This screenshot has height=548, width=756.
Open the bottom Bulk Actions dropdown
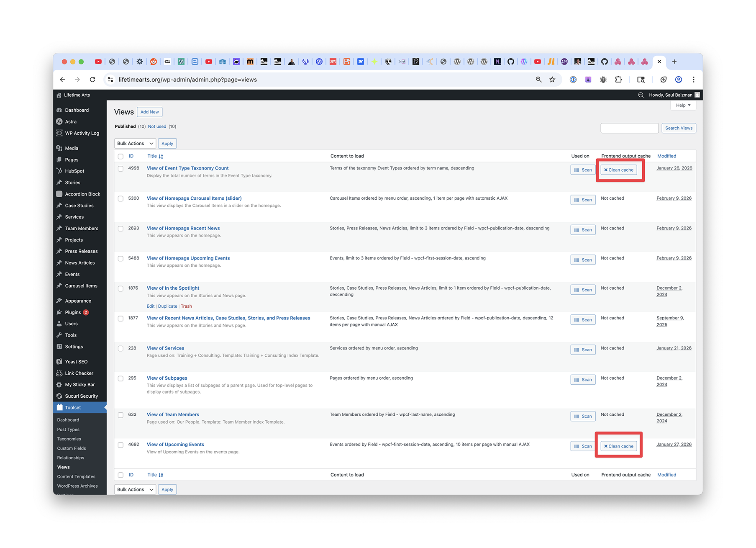tap(135, 489)
